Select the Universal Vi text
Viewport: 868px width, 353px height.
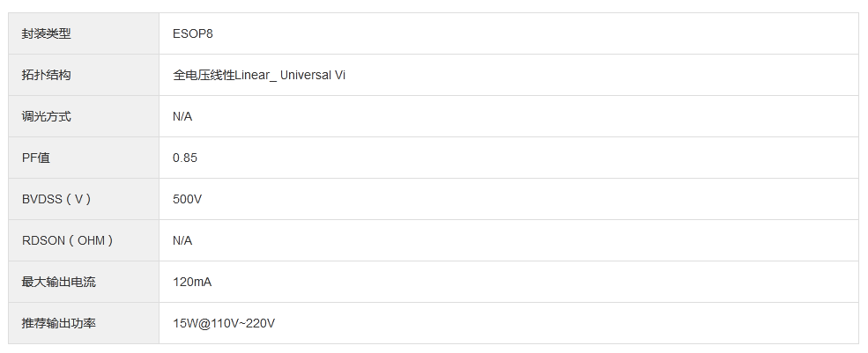(x=313, y=76)
